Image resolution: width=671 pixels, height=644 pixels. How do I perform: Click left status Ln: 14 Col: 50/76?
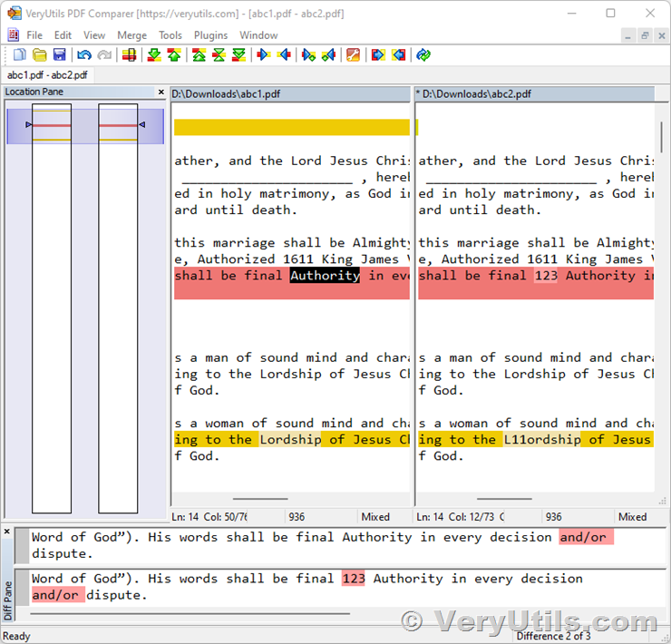[209, 517]
